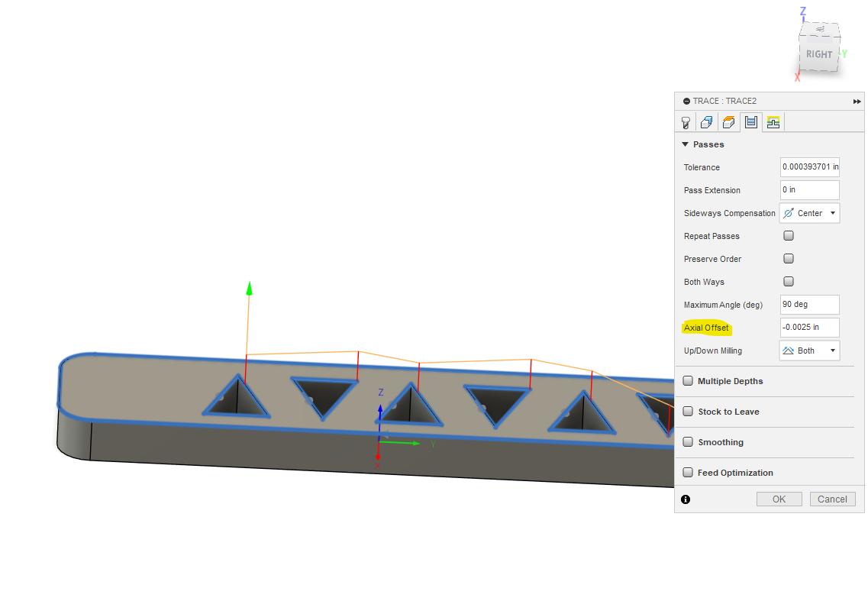Enable the Both Ways option
The image size is (868, 601).
(788, 281)
